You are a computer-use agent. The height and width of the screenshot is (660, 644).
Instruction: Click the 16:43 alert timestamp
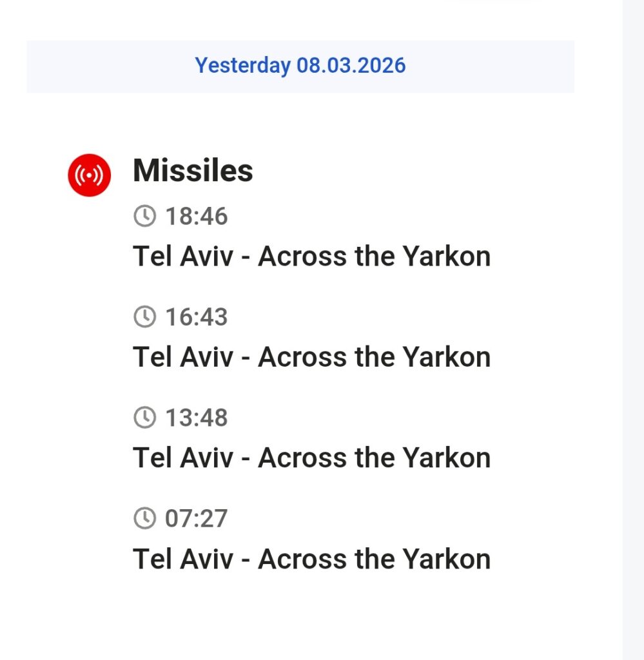pyautogui.click(x=197, y=317)
